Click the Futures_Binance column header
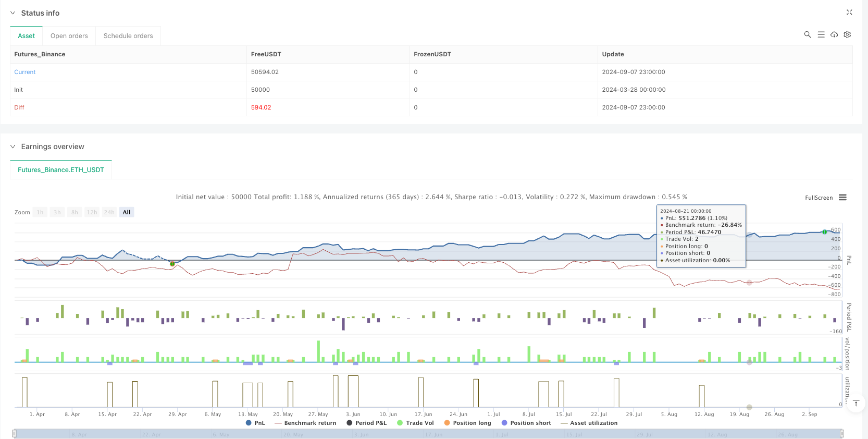This screenshot has height=439, width=868. coord(40,54)
